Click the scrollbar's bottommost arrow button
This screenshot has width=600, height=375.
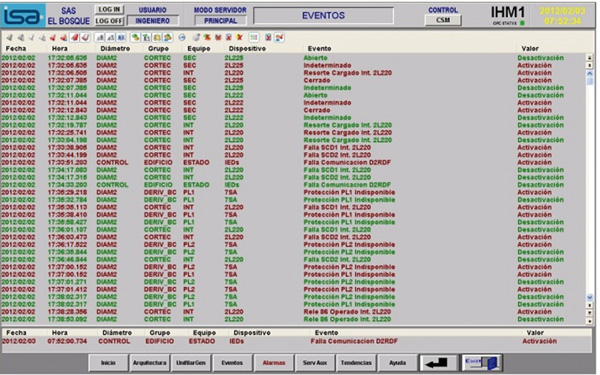tap(589, 320)
